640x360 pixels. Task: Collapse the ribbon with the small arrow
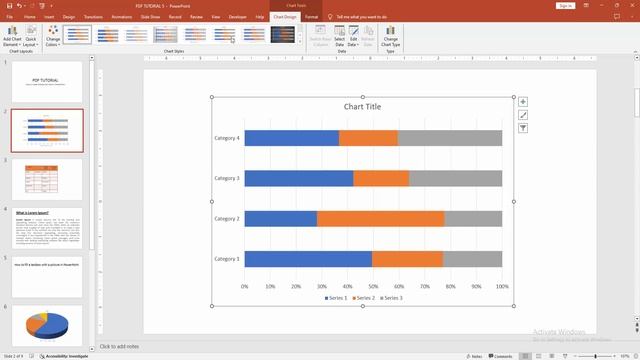(635, 51)
